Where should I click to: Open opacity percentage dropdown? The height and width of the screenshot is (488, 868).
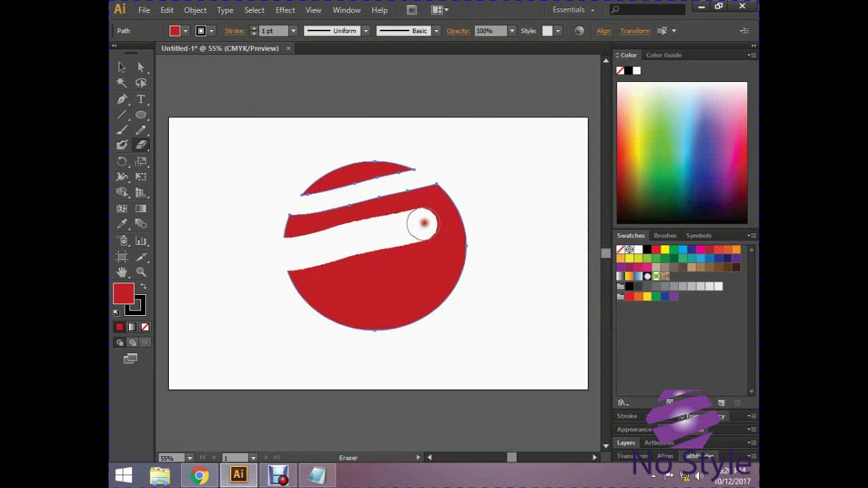(512, 31)
